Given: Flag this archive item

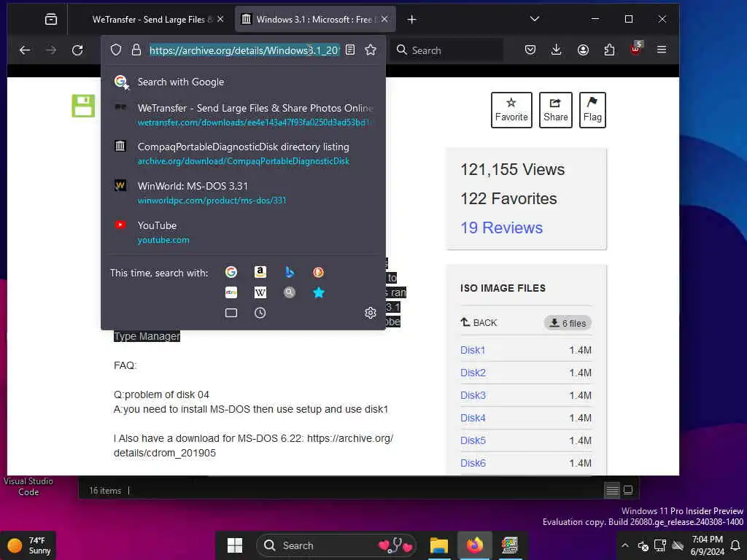Looking at the screenshot, I should tap(592, 110).
